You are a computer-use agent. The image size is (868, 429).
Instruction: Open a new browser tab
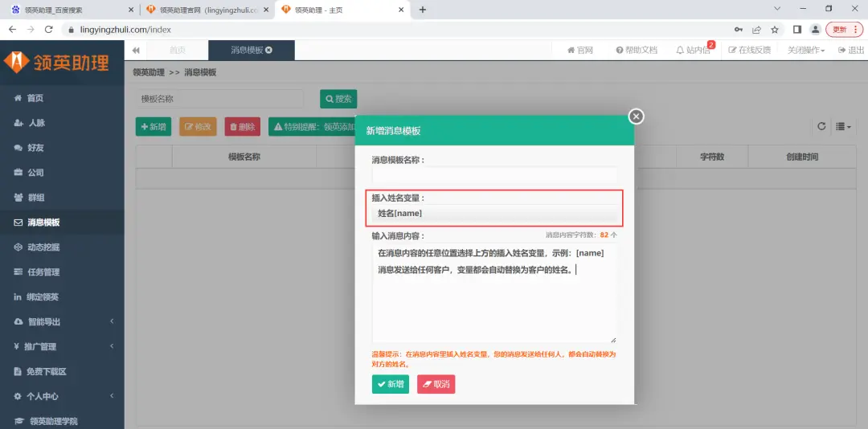click(423, 10)
